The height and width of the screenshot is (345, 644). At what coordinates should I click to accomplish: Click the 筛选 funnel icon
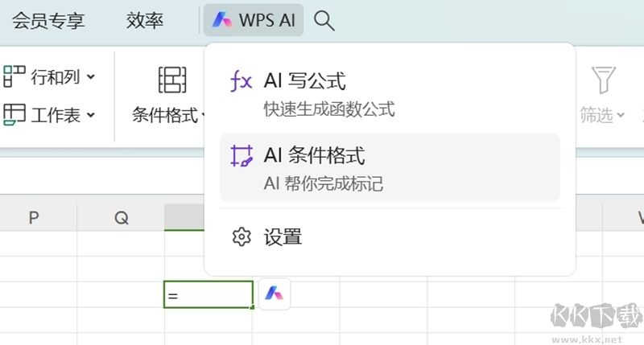603,80
